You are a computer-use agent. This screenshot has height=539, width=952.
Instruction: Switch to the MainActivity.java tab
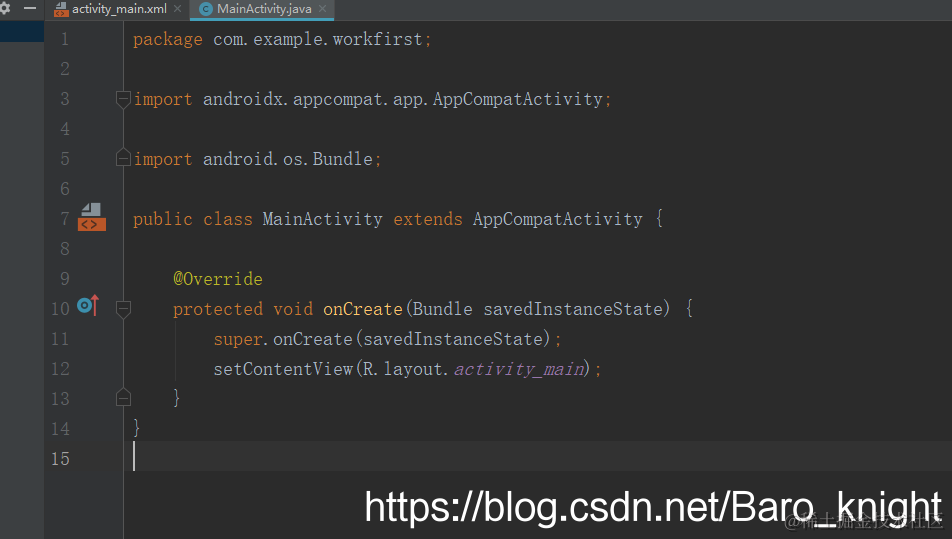264,9
